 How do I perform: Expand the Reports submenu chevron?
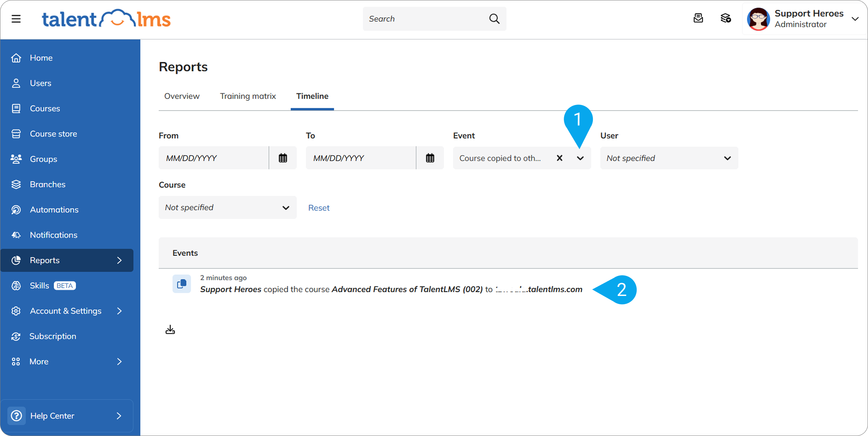click(x=119, y=260)
